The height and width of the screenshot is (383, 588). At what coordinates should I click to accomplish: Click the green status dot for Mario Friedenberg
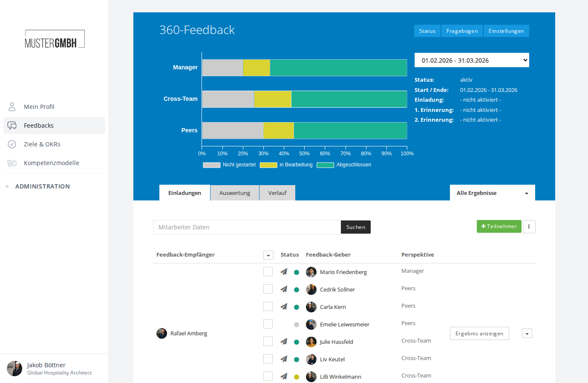[x=297, y=272]
